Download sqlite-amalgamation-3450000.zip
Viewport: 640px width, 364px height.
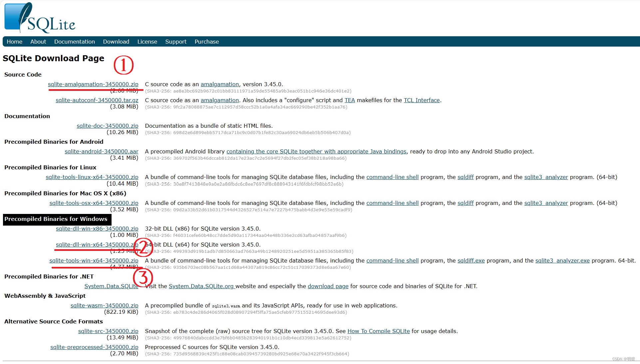click(93, 84)
